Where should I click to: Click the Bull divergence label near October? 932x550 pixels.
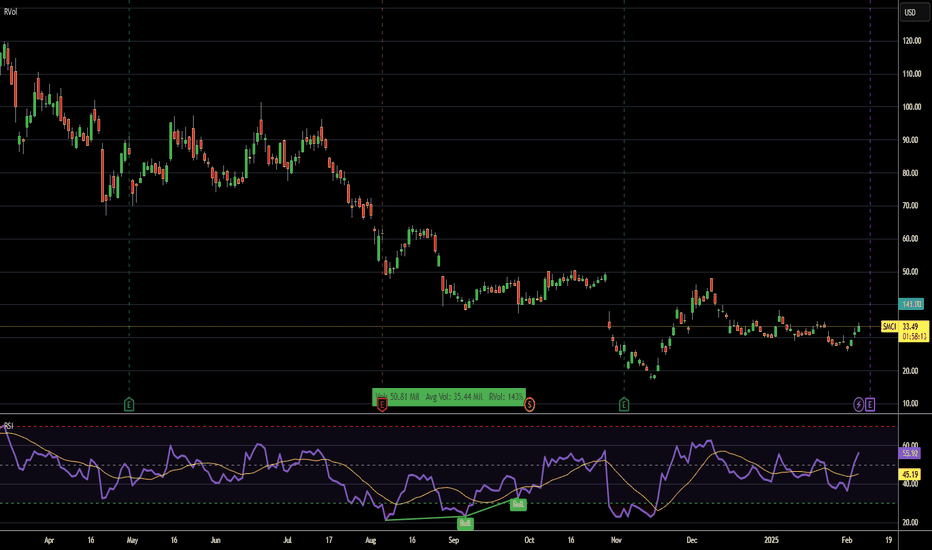click(x=518, y=504)
